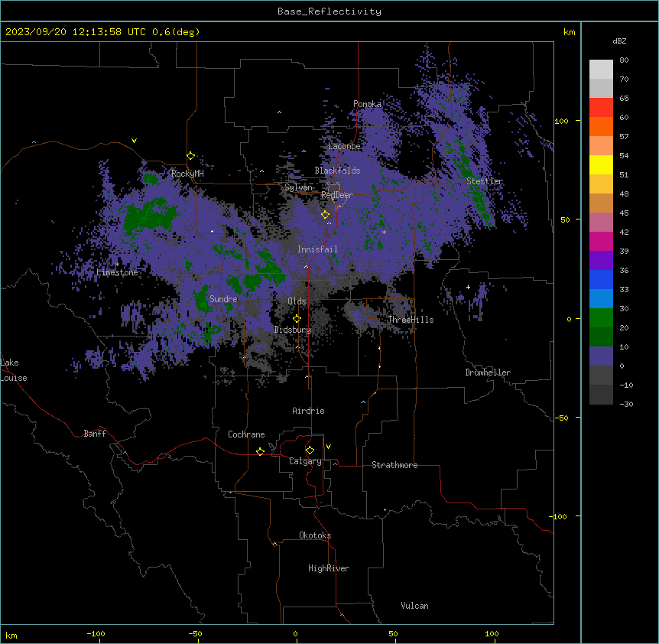Click the Airdrie city label
659x644 pixels.
coord(308,411)
